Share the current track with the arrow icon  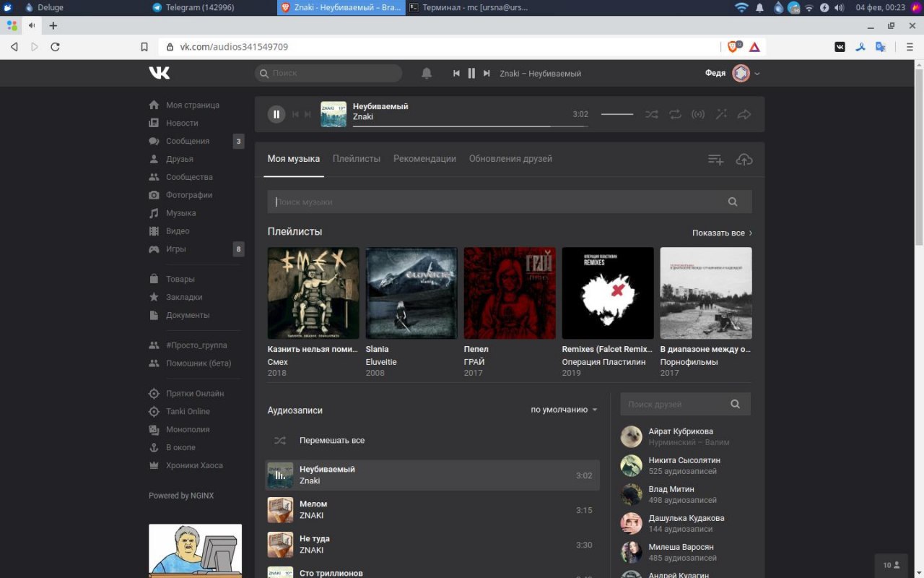[x=744, y=114]
